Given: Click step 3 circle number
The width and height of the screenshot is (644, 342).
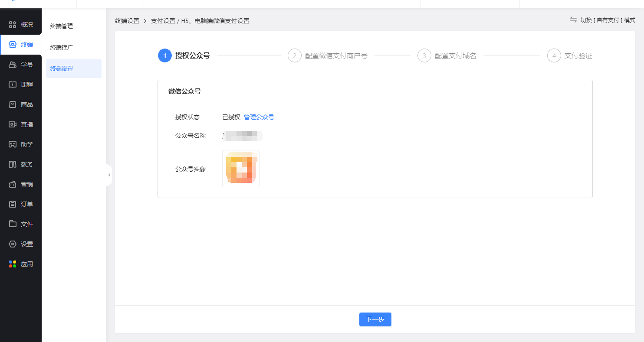Looking at the screenshot, I should 424,55.
